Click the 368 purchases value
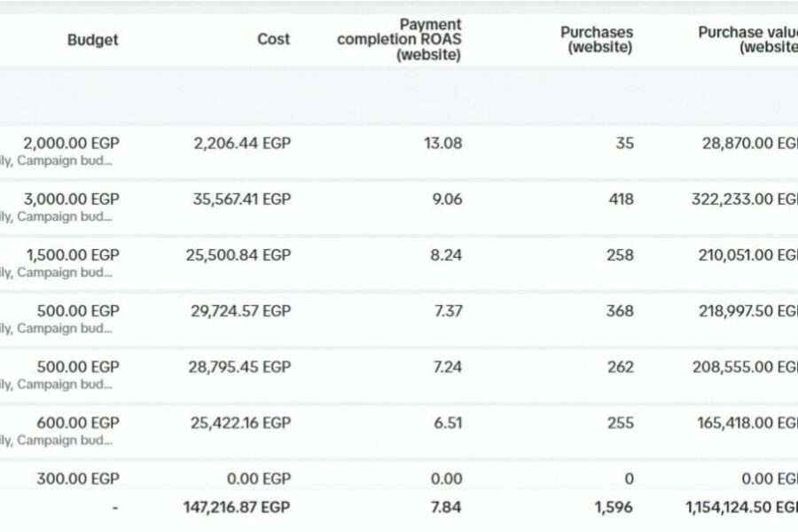Viewport: 798px width, 532px height. [621, 311]
